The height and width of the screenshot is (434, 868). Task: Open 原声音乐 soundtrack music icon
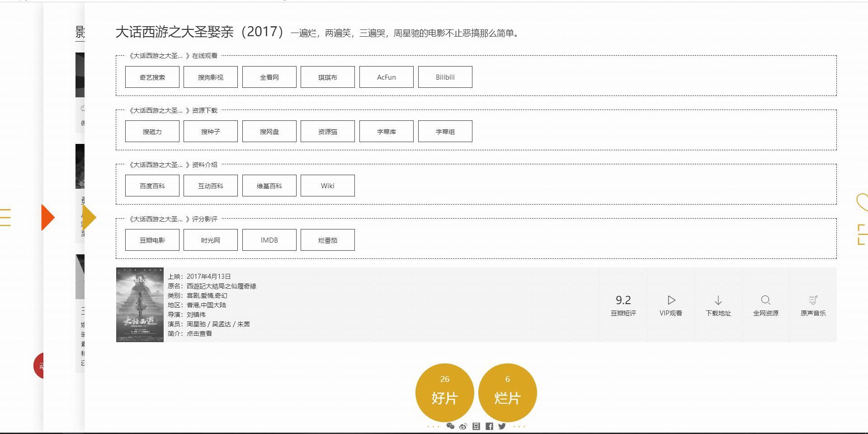click(x=813, y=300)
